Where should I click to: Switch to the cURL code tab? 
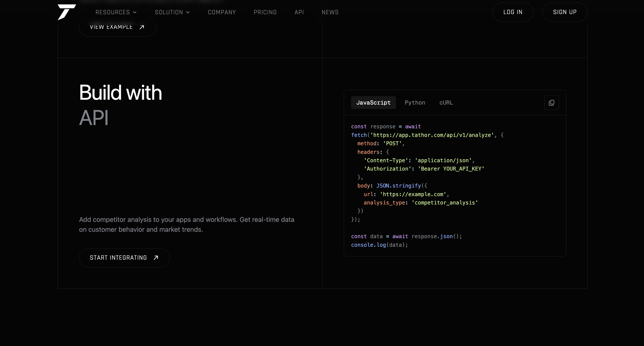446,103
